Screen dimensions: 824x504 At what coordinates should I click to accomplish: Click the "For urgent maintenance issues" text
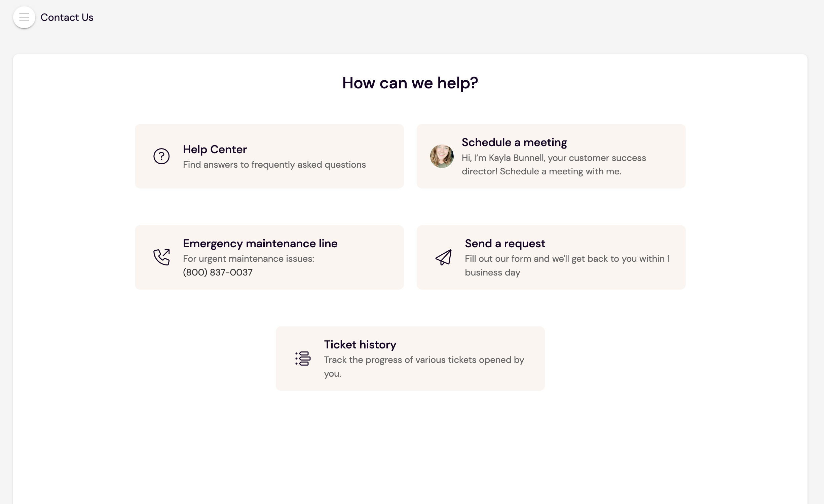[x=248, y=259]
